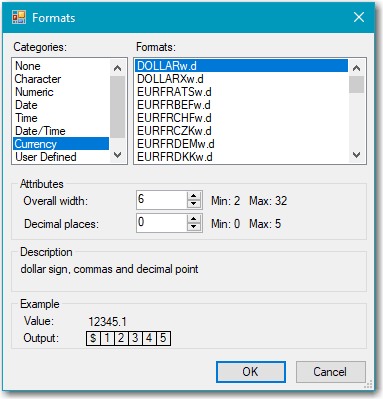Select the Character category

tap(61, 79)
